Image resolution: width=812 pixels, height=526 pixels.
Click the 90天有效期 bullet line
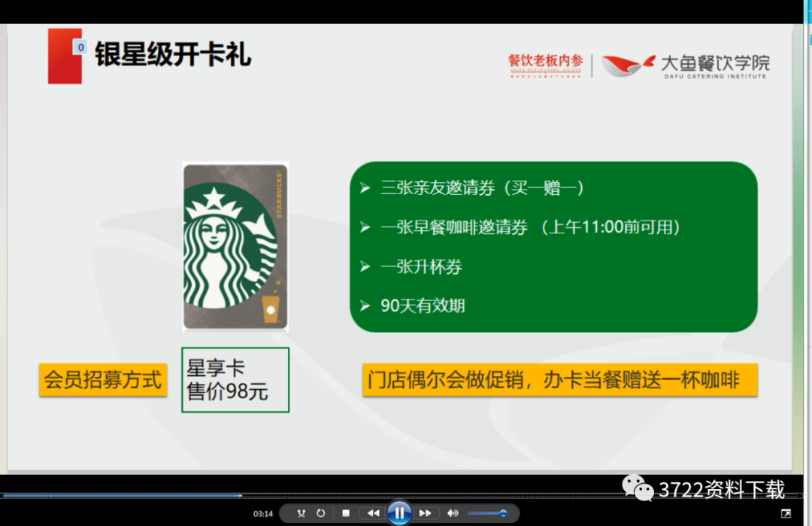coord(412,306)
